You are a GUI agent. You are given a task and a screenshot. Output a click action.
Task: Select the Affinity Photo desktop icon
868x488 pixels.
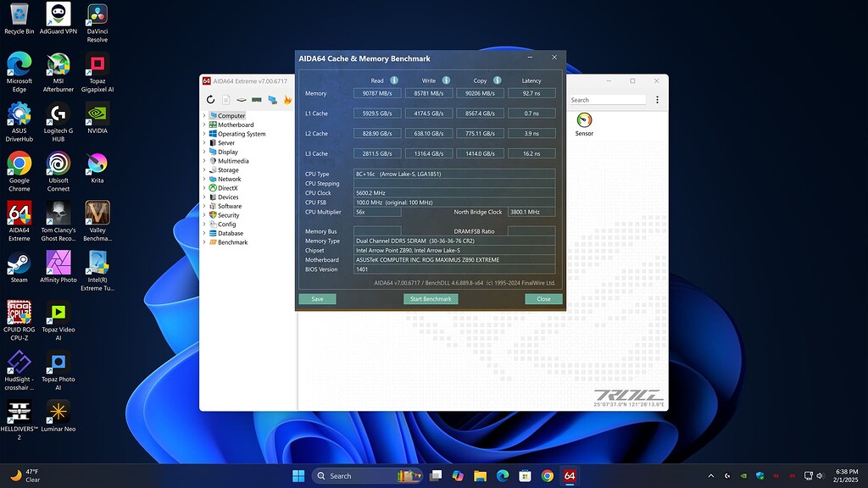58,267
